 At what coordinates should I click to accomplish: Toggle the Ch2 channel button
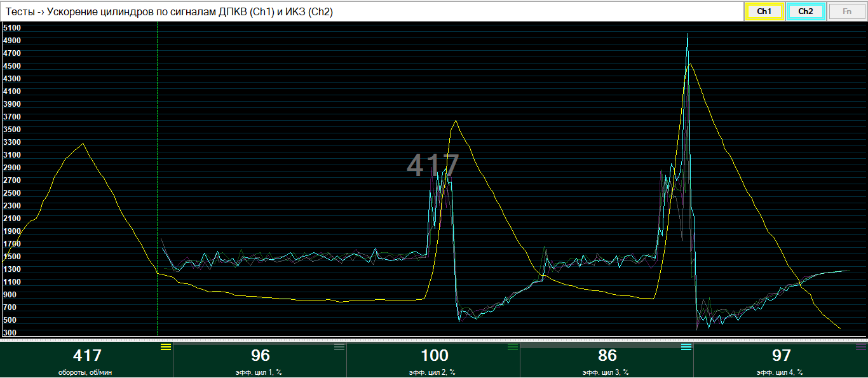[806, 11]
